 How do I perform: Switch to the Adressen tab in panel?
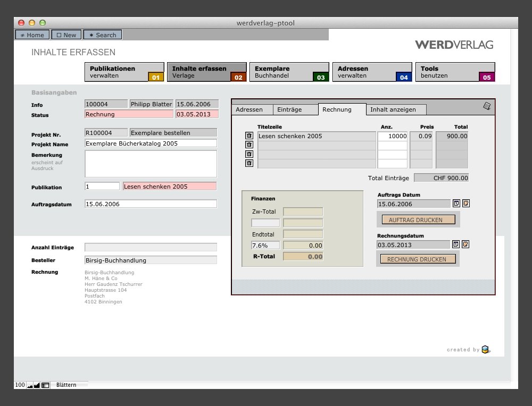point(249,109)
